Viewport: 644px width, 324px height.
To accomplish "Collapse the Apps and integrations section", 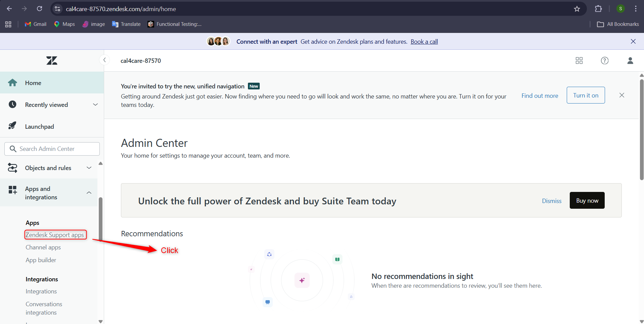I will [x=49, y=193].
